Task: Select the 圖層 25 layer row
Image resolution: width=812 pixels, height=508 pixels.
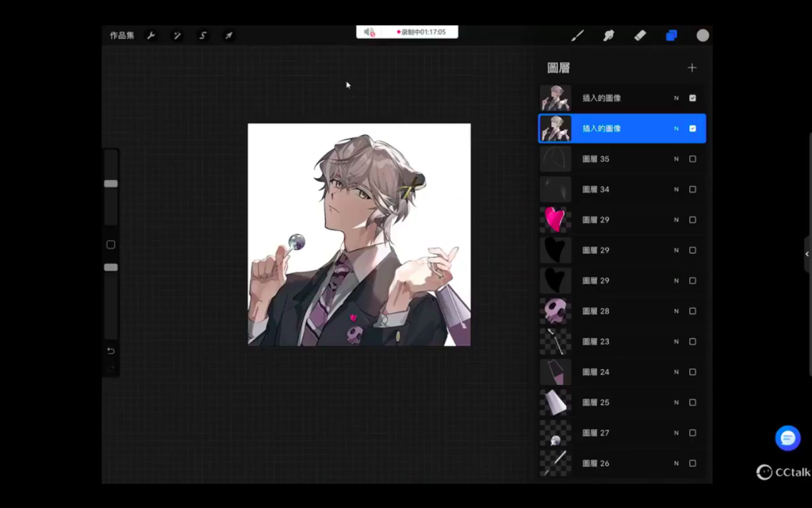Action: [619, 402]
